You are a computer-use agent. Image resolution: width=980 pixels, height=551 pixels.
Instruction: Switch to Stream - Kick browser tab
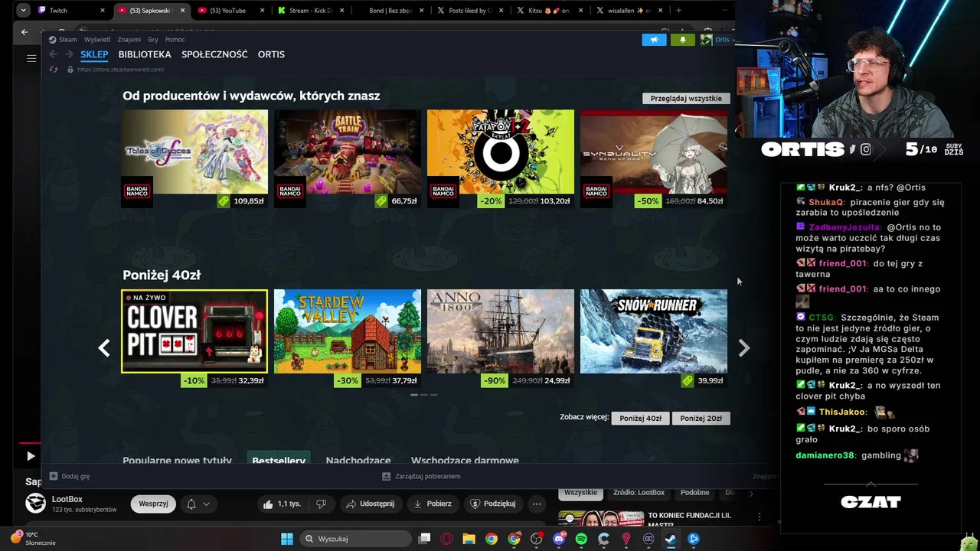309,11
